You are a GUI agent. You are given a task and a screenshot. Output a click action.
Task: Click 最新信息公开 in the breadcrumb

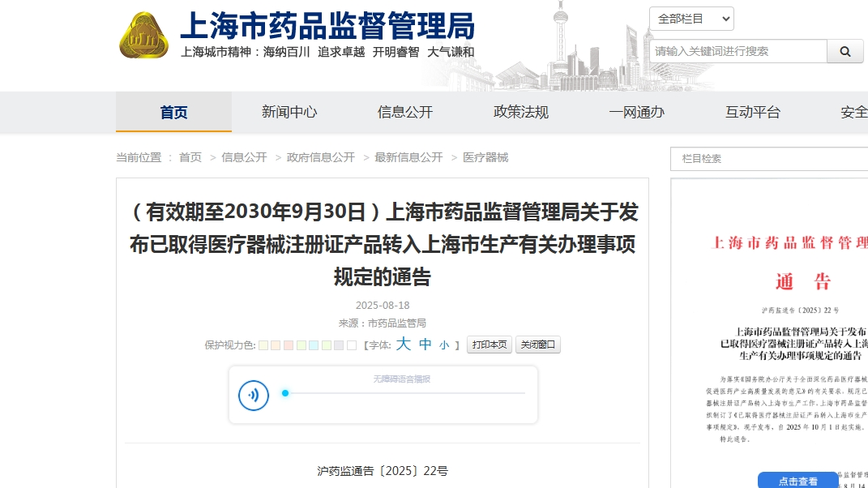408,157
